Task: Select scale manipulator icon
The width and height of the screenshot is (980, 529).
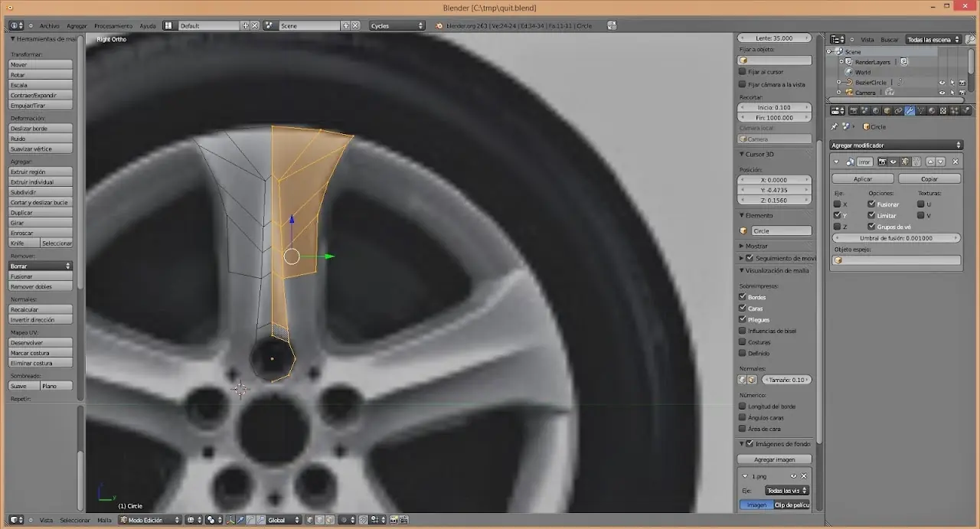Action: tap(260, 520)
